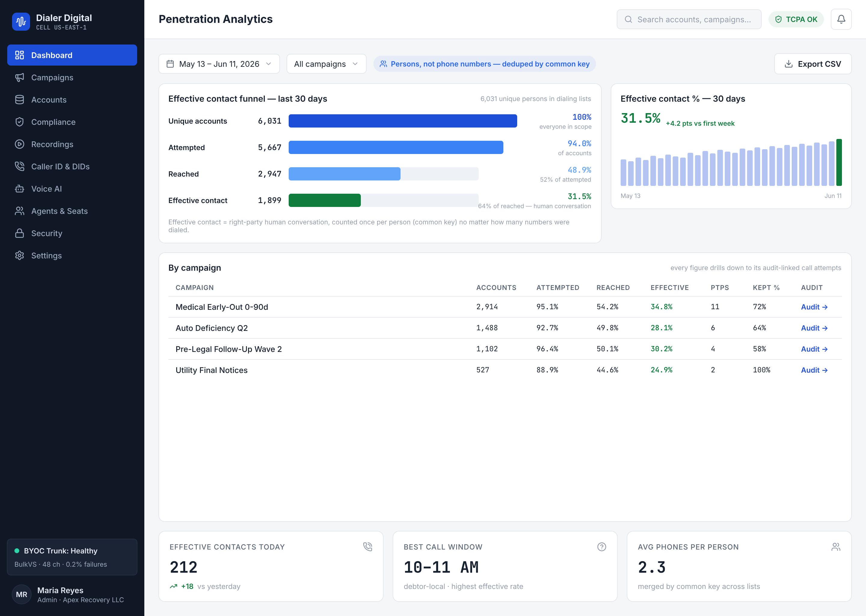The image size is (866, 616).
Task: Click the Security lock icon
Action: pyautogui.click(x=19, y=233)
